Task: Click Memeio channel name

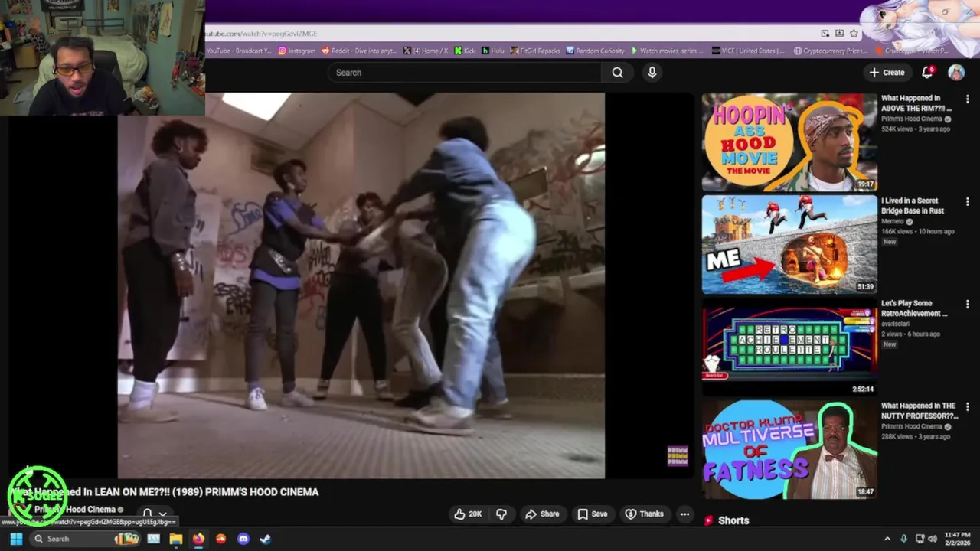Action: pyautogui.click(x=893, y=222)
